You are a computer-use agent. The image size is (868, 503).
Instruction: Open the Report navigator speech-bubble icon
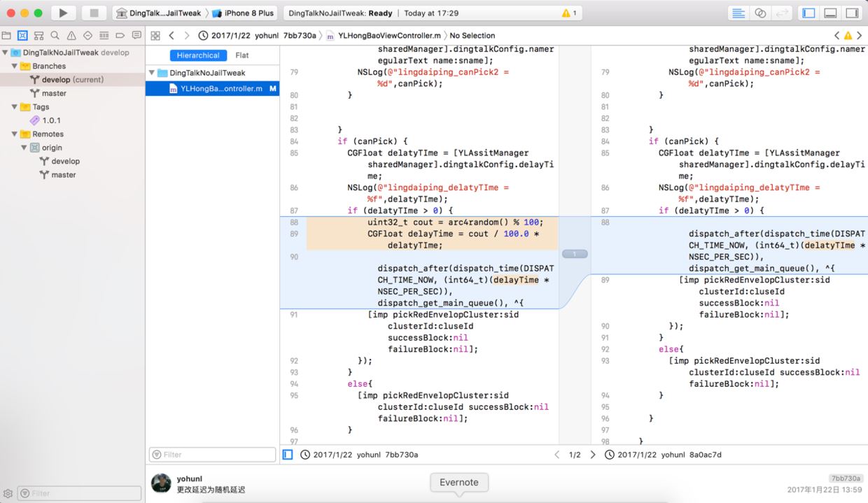[136, 35]
